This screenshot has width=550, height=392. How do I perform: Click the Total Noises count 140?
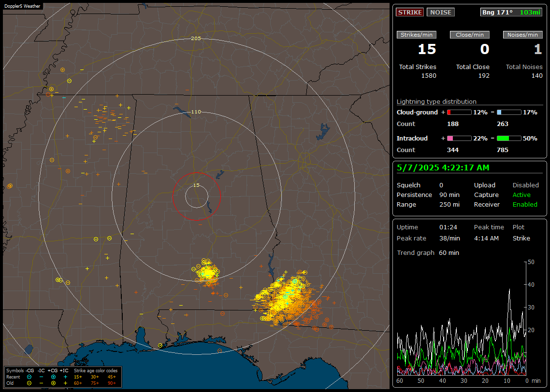coord(537,76)
